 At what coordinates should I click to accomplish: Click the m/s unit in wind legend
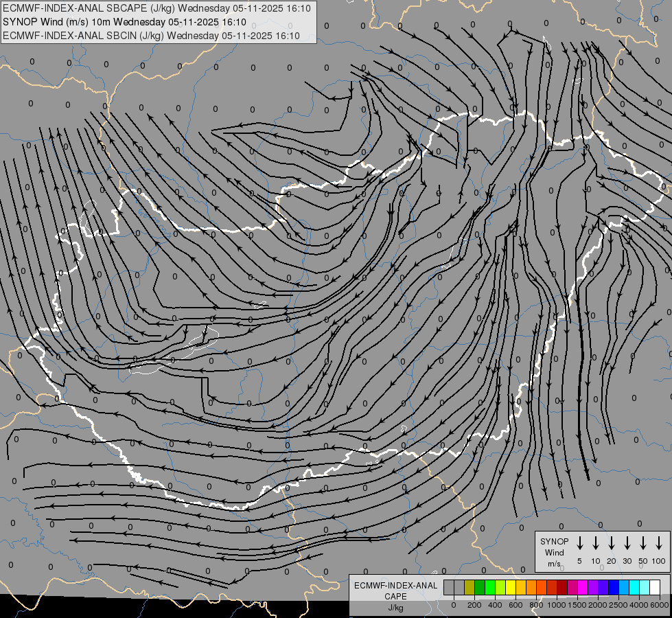point(554,564)
